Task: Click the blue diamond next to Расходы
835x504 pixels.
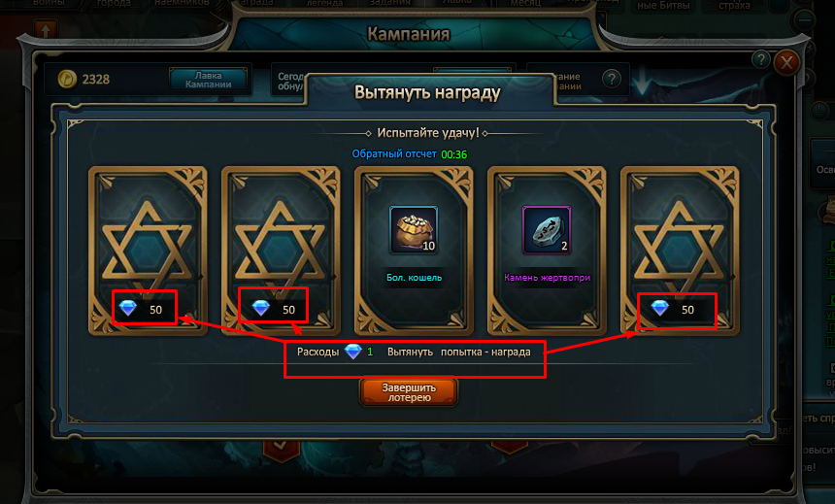Action: pyautogui.click(x=353, y=352)
